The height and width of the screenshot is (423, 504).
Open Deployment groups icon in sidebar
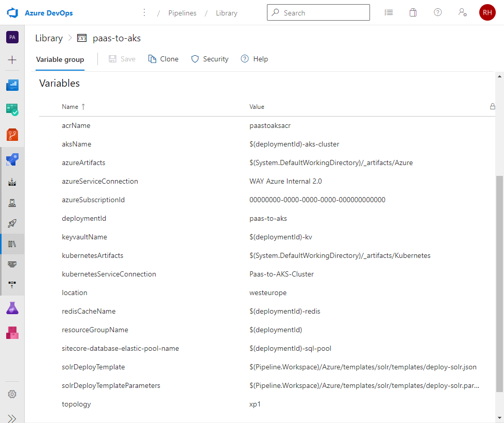tap(12, 285)
